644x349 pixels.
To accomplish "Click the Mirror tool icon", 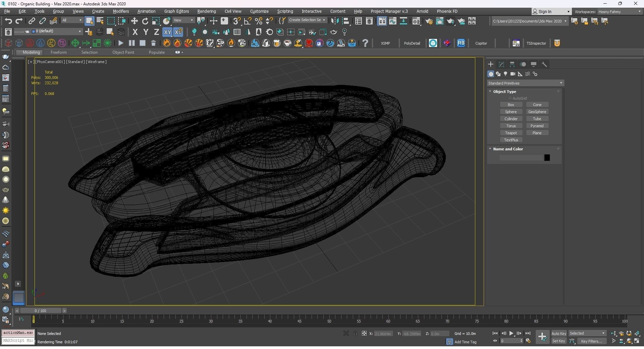I will [x=334, y=21].
